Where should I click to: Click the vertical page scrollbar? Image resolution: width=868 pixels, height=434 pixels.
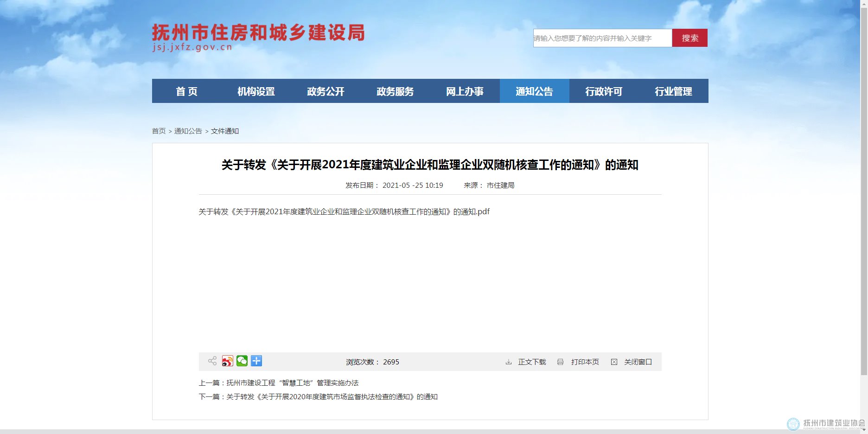(x=864, y=185)
